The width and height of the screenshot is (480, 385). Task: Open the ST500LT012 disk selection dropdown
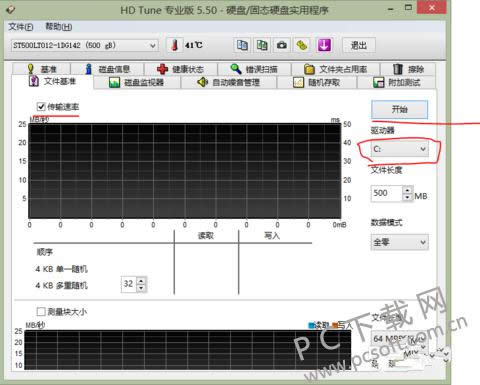(84, 45)
